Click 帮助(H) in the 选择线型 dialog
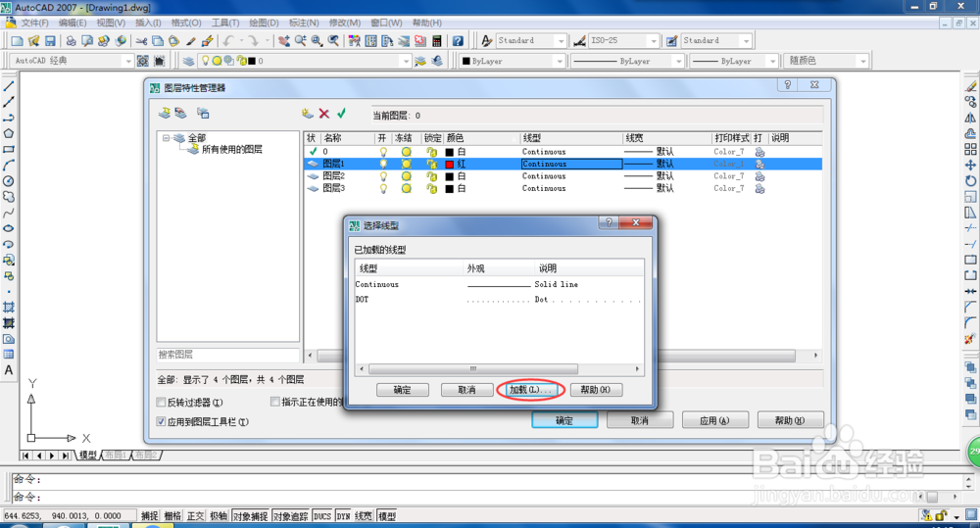Viewport: 980px width, 528px height. coord(595,389)
